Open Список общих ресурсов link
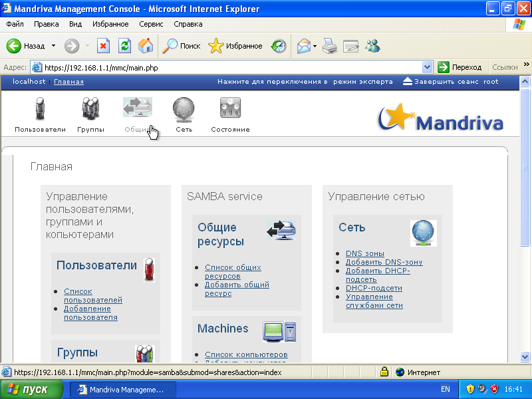Viewport: 532px width, 399px height. click(233, 271)
